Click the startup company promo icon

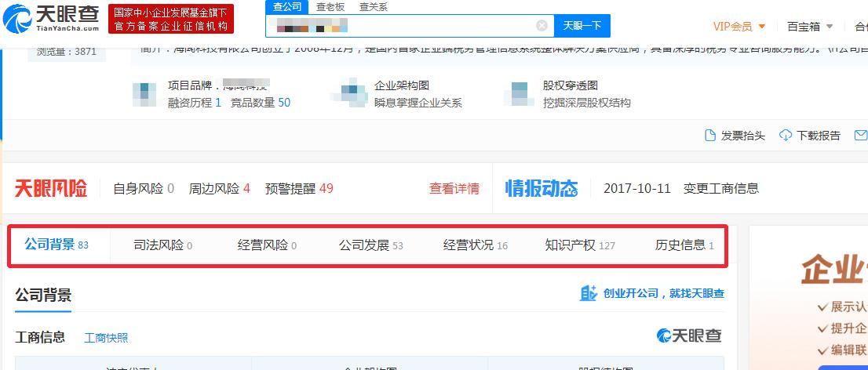pos(589,294)
